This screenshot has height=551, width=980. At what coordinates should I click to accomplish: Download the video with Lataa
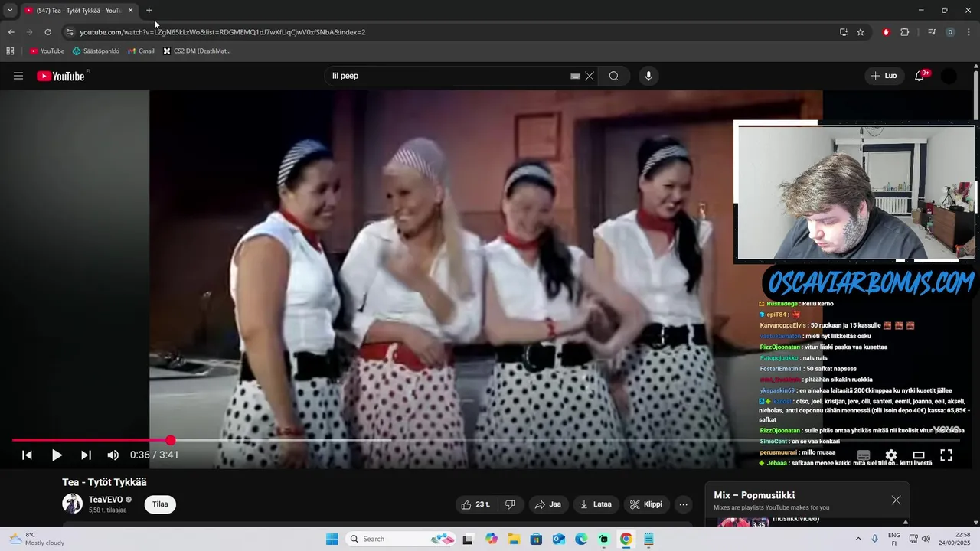[x=596, y=504]
